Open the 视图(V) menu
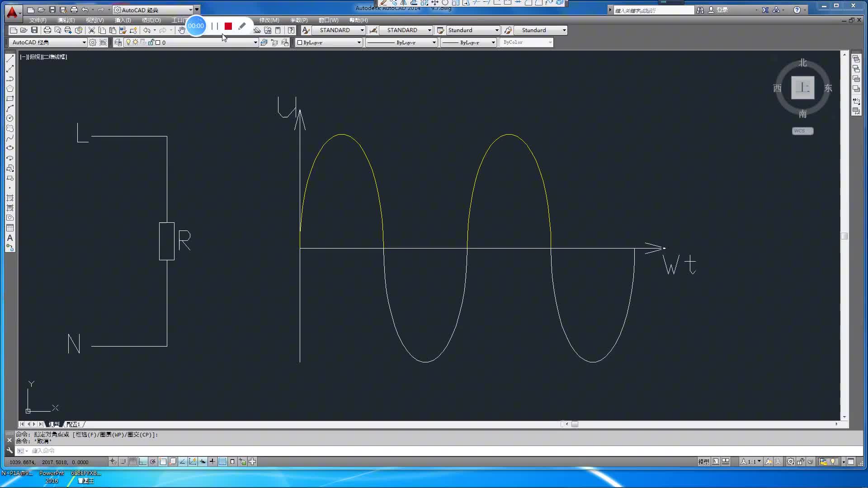The image size is (868, 488). (94, 20)
